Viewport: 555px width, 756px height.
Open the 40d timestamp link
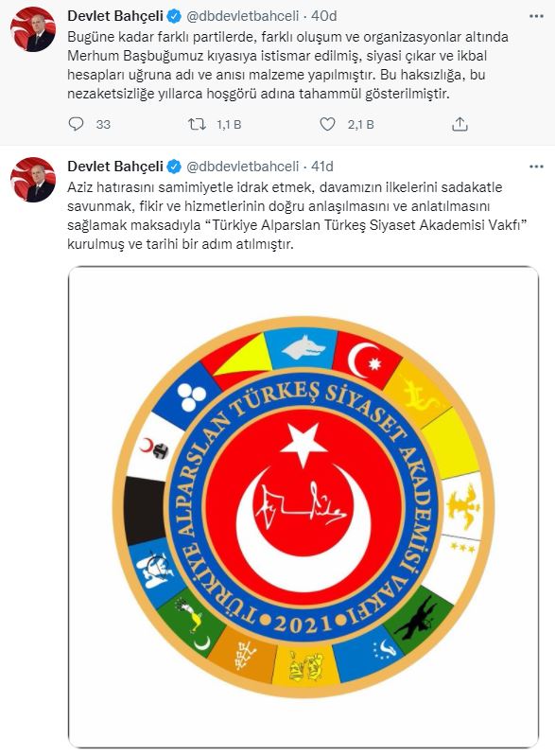(323, 16)
